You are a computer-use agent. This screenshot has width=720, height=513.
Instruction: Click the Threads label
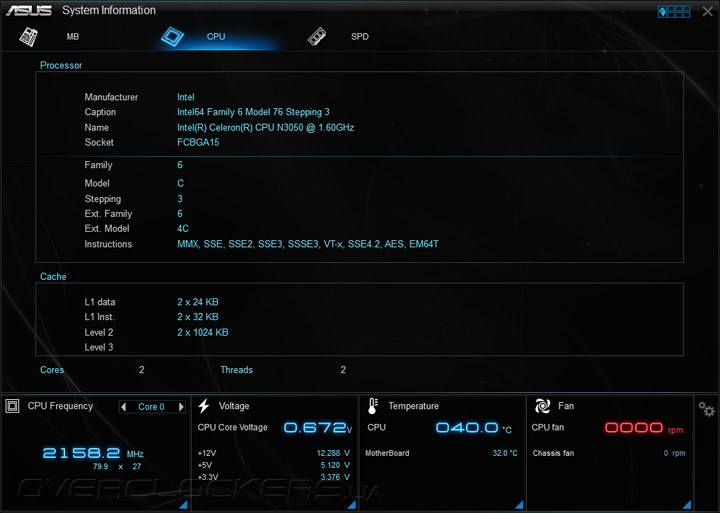click(x=236, y=370)
